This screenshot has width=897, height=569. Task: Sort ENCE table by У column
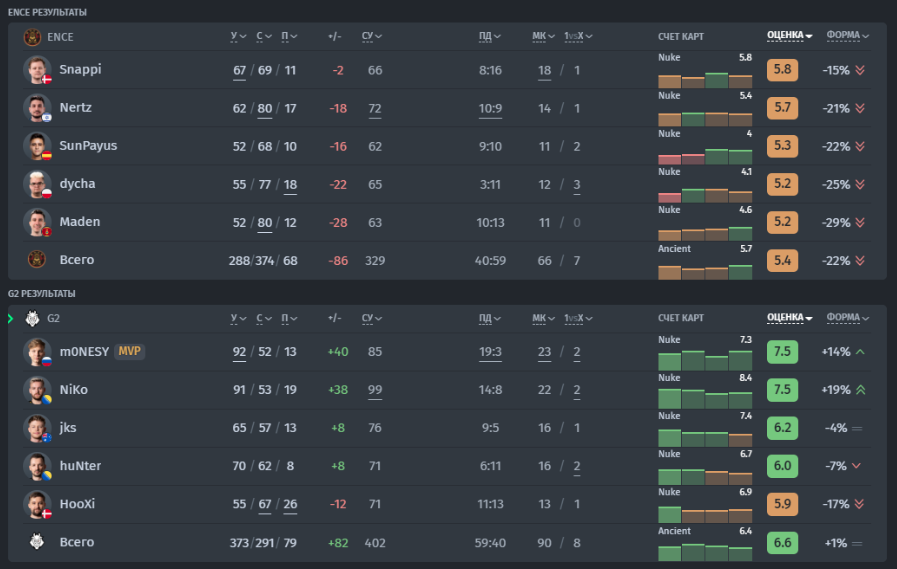click(238, 36)
